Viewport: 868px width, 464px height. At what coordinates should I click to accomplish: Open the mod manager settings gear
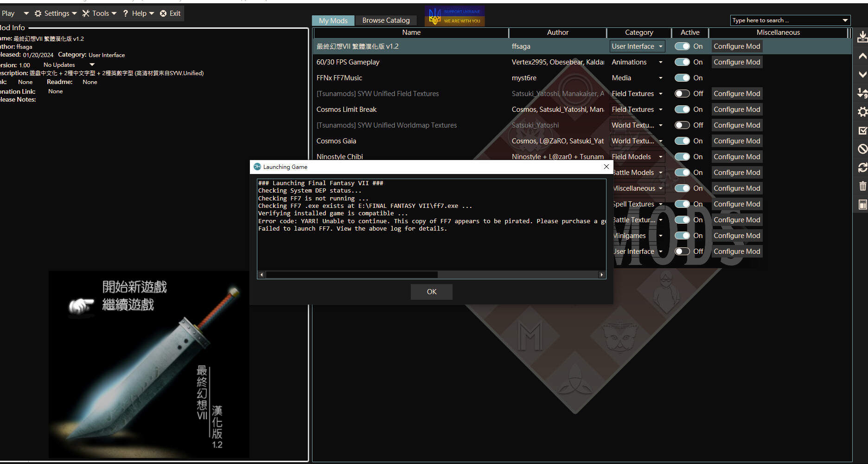(862, 111)
